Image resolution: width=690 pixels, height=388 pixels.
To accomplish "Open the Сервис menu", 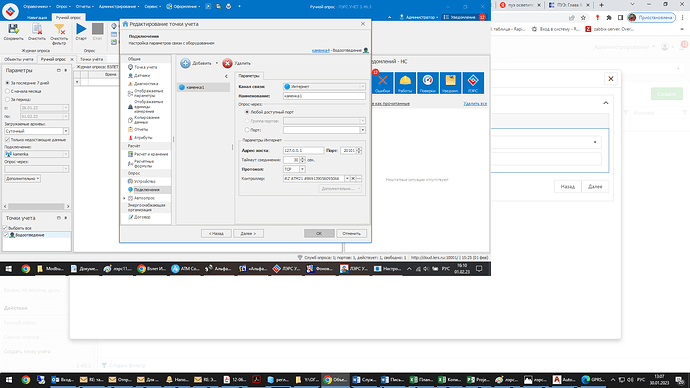I will point(152,7).
